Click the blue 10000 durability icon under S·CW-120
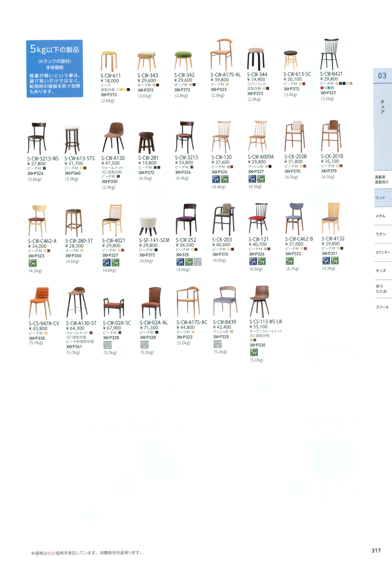This screenshot has width=392, height=566. 216,179
